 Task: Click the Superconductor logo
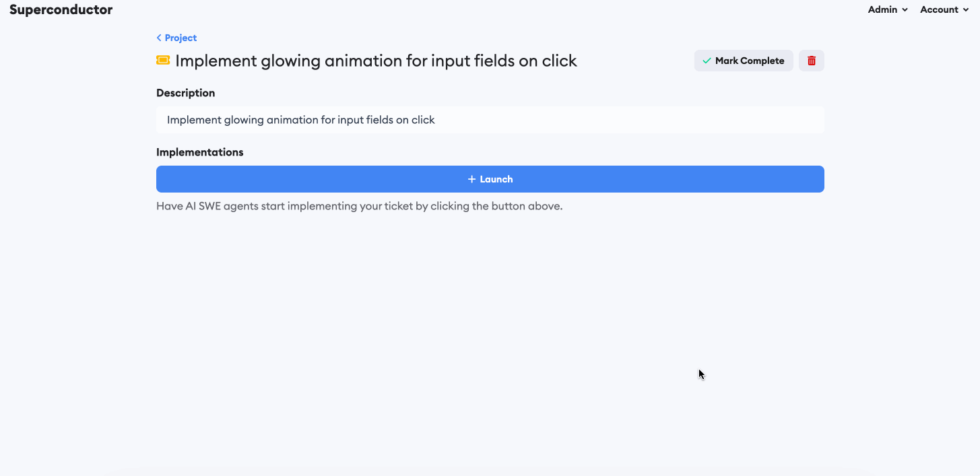point(61,9)
